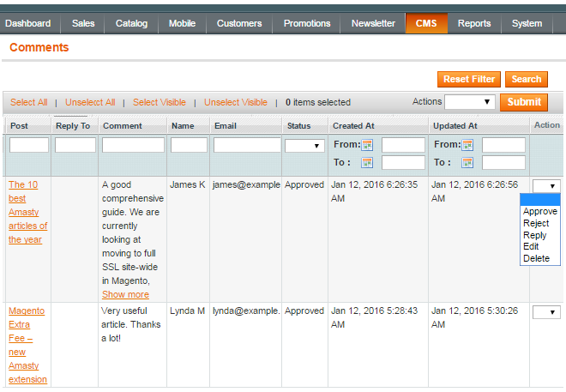The height and width of the screenshot is (392, 566).
Task: Select Reply option in action list
Action: coord(535,235)
